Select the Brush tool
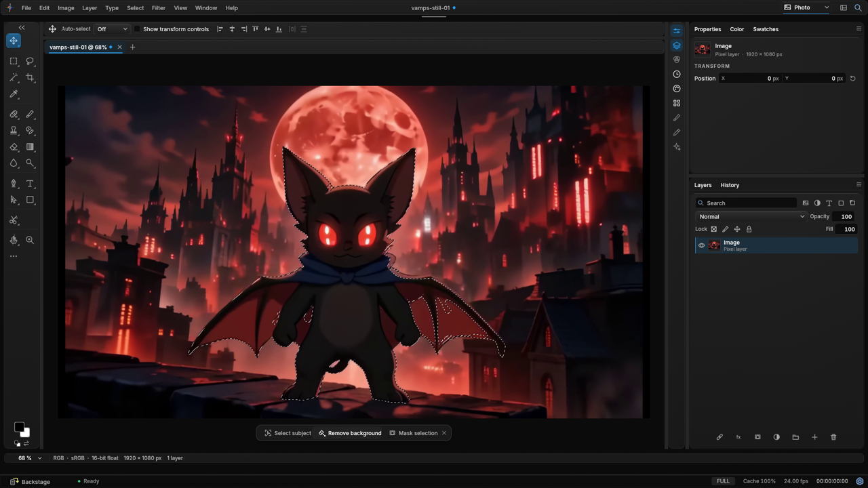The image size is (868, 488). [x=30, y=114]
